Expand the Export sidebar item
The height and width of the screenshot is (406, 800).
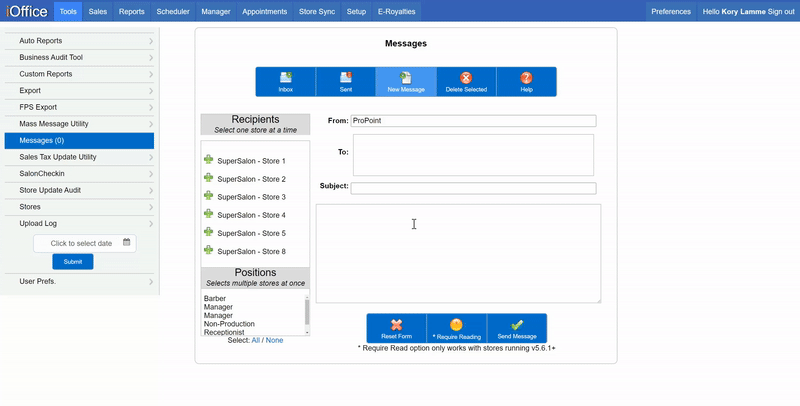[79, 91]
